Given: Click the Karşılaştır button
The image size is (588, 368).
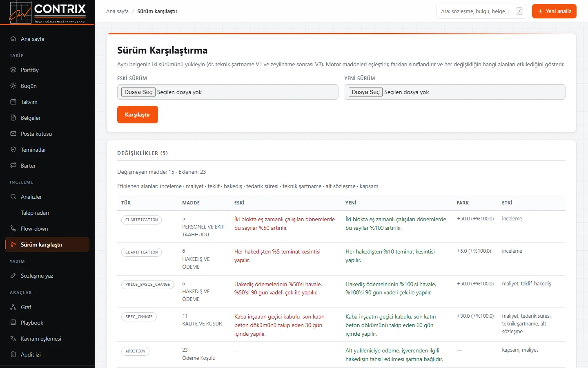Looking at the screenshot, I should 138,114.
